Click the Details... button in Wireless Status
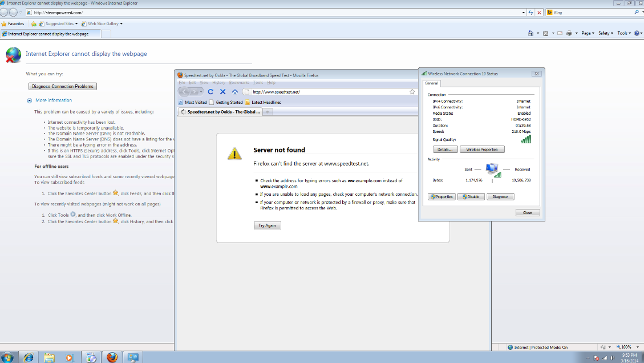Screen dimensions: 644x363 445,149
